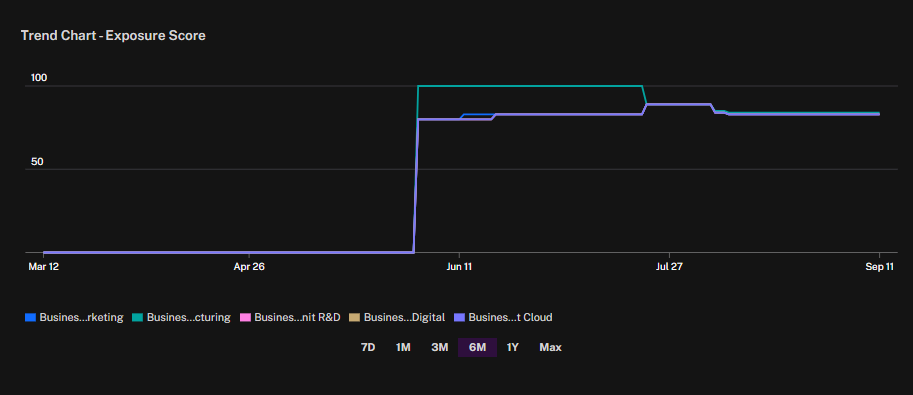The height and width of the screenshot is (395, 913).
Task: Click the Jul 27 axis marker
Action: pyautogui.click(x=669, y=267)
